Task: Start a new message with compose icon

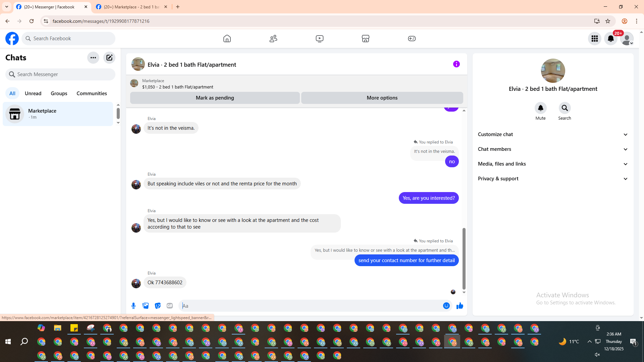Action: pos(109,58)
